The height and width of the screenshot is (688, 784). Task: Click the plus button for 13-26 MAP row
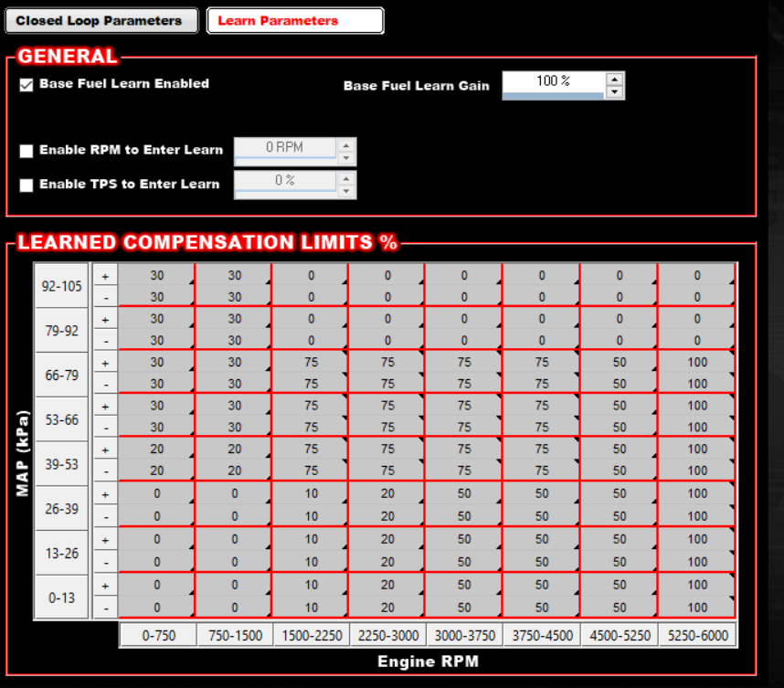(x=105, y=540)
